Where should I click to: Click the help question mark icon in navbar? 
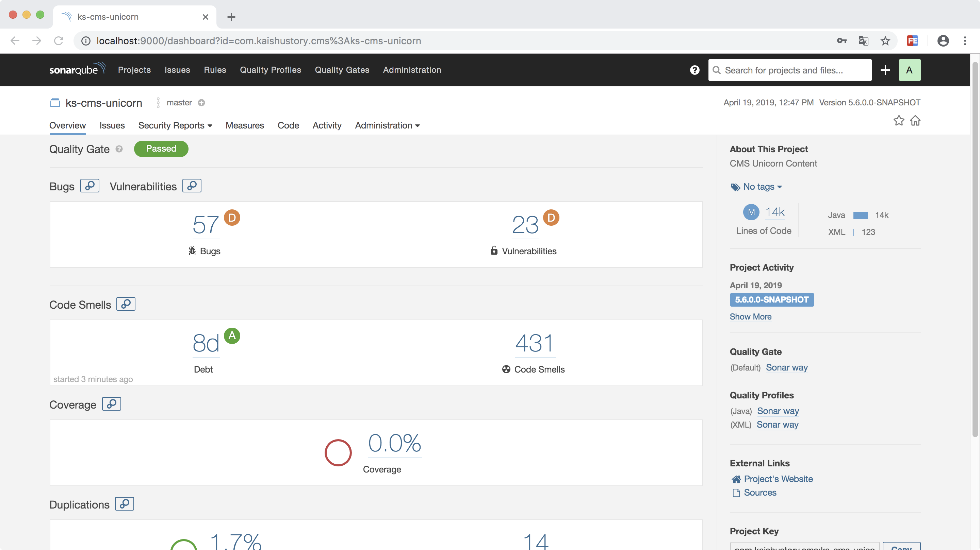pyautogui.click(x=695, y=70)
